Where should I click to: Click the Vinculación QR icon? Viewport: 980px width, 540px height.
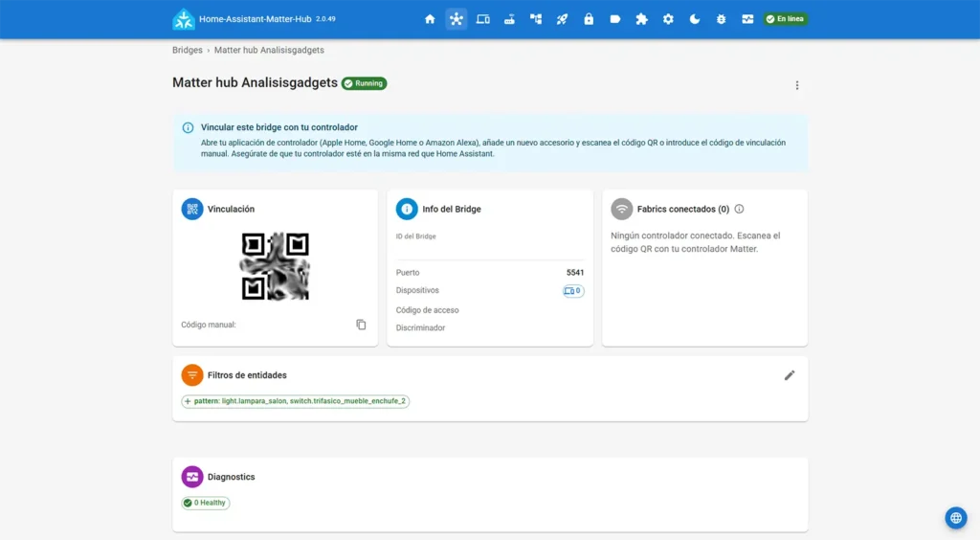coord(191,209)
